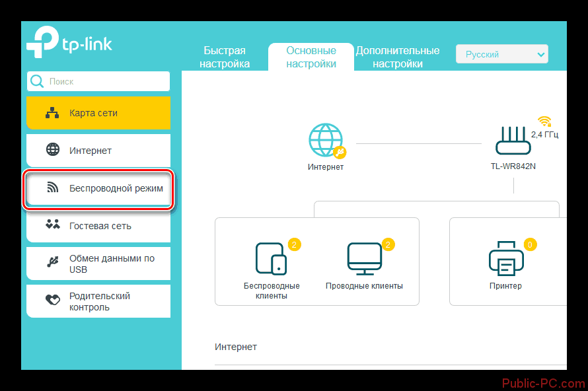Viewport: 588px width, 391px height.
Task: Open Родительский контроль settings
Action: [98, 301]
